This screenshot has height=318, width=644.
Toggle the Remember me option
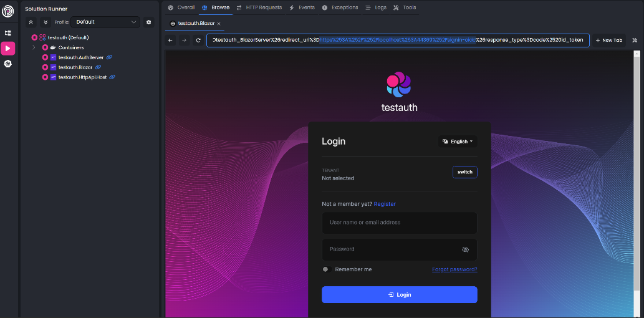click(x=325, y=269)
